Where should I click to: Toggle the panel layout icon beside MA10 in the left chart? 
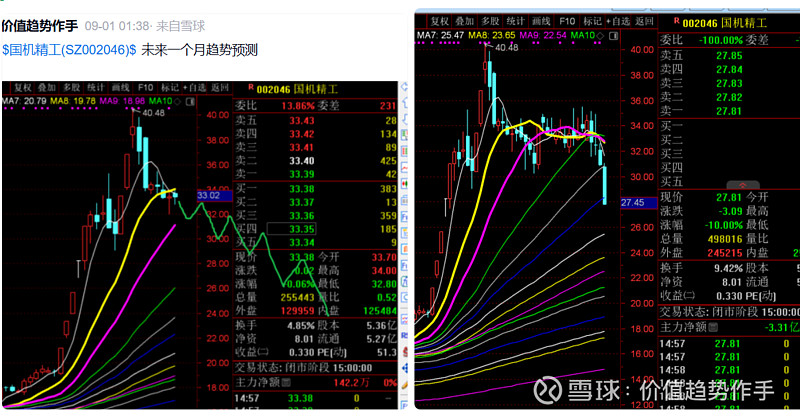coord(190,102)
